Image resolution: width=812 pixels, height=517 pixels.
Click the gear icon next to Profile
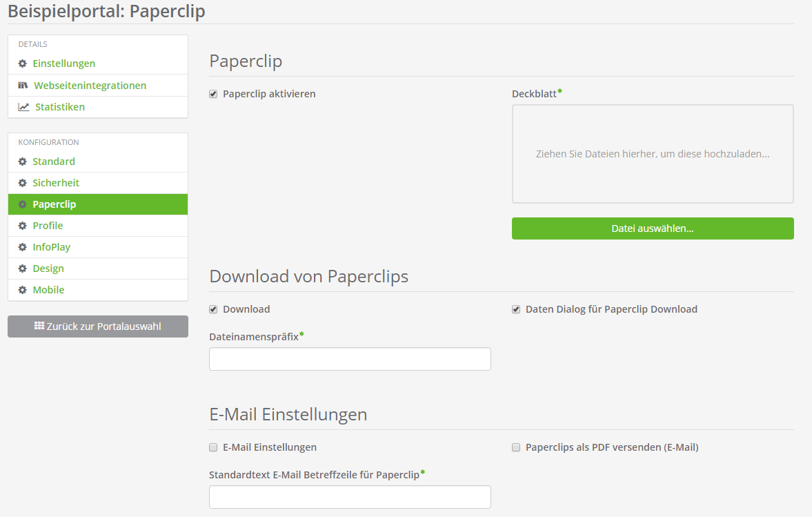click(23, 226)
